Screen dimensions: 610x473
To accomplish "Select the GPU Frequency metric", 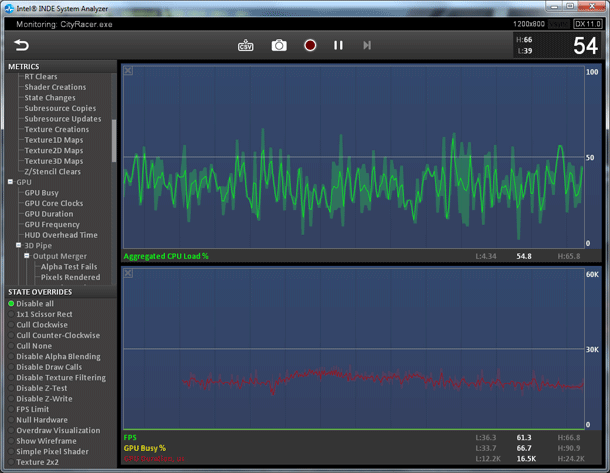I will (52, 224).
